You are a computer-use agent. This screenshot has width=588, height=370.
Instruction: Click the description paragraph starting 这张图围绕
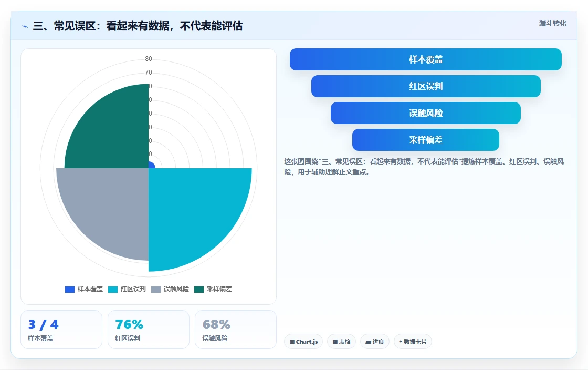(424, 167)
